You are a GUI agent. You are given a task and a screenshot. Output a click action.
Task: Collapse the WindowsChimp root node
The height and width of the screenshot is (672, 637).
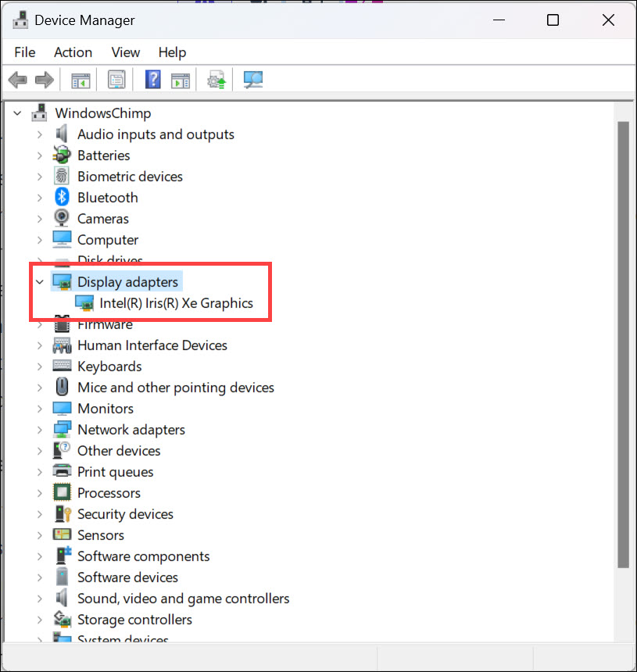[17, 113]
